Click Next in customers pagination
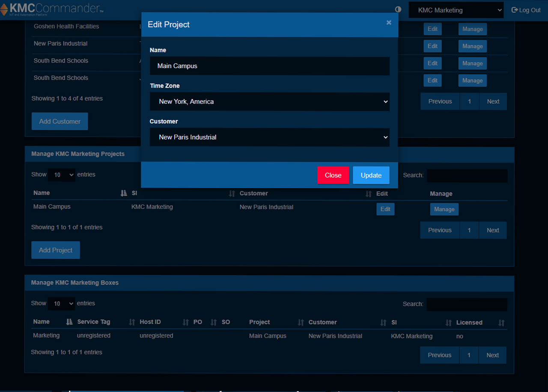This screenshot has height=392, width=548. [493, 101]
